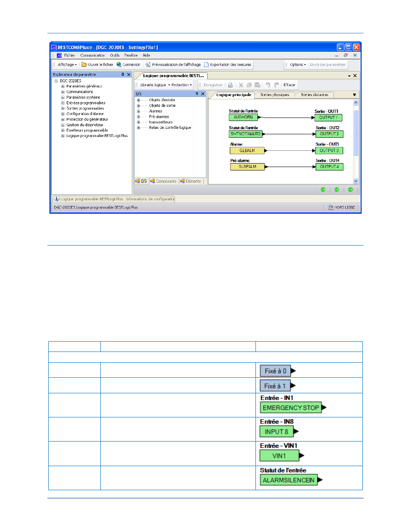Click the Undo arrow icon
This screenshot has width=411, height=532.
click(x=268, y=85)
